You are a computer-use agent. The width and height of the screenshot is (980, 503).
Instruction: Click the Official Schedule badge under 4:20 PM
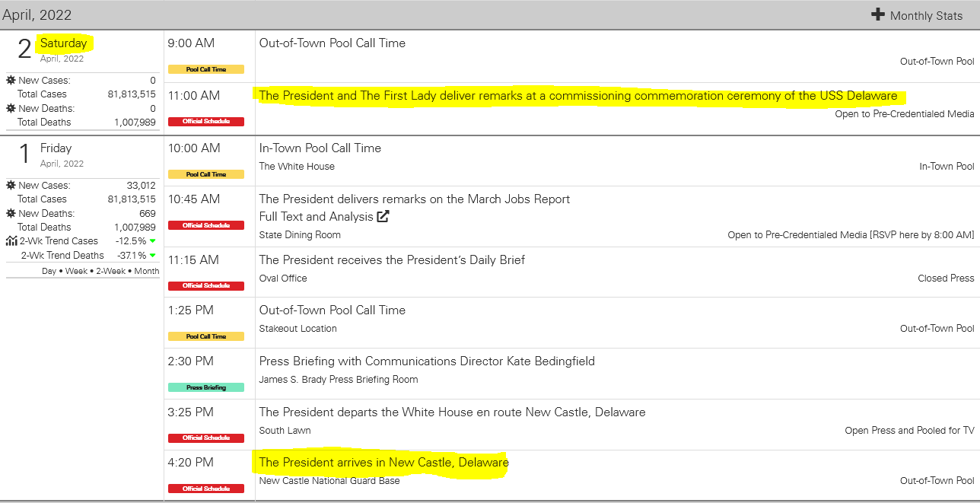click(206, 489)
